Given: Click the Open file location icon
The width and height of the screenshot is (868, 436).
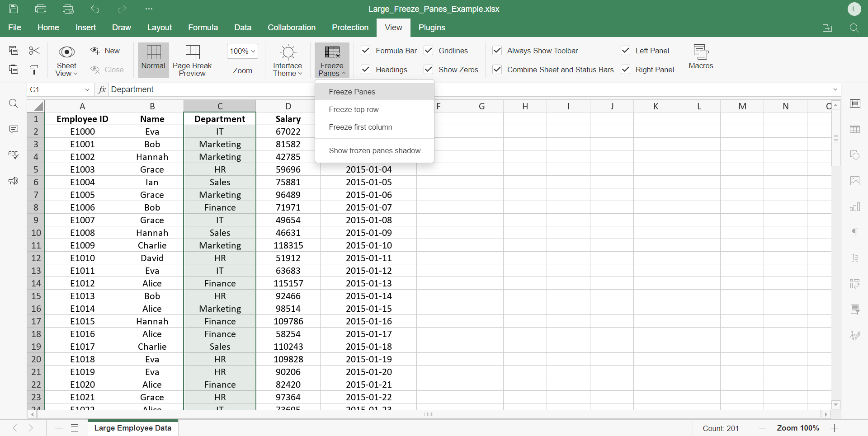Looking at the screenshot, I should [827, 28].
